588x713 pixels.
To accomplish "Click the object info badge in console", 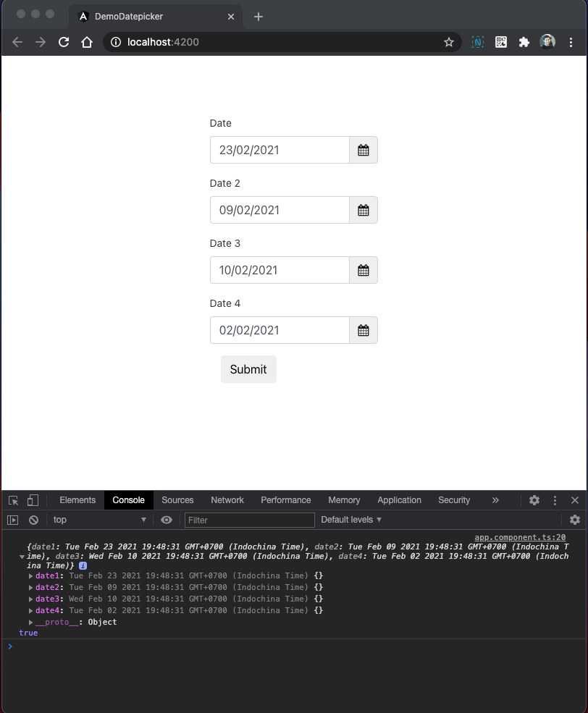I will pos(83,565).
